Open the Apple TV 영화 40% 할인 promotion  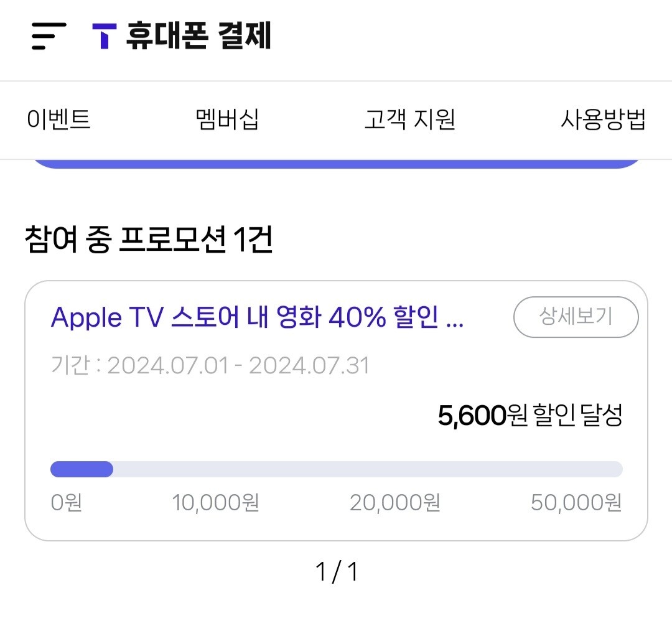coord(257,318)
